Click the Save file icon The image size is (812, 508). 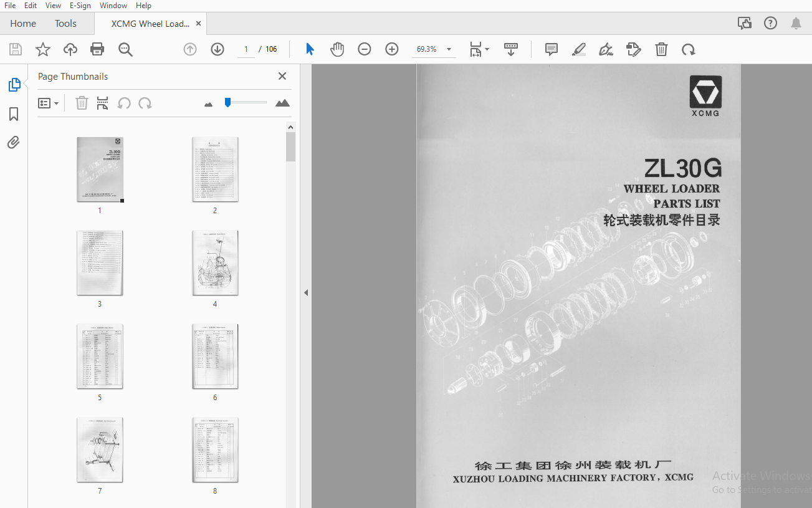[15, 49]
